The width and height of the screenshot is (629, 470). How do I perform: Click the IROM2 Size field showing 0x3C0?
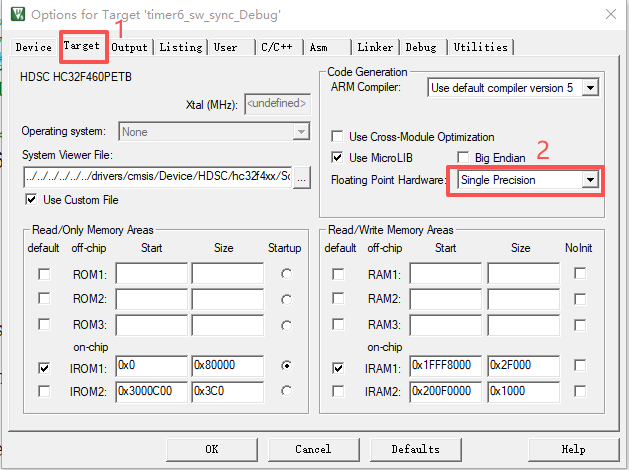[228, 392]
